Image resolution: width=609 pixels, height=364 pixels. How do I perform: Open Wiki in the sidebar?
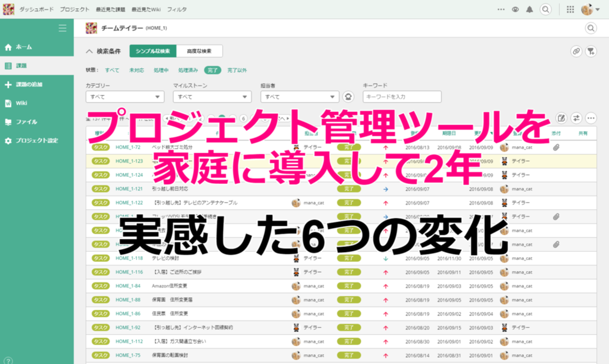click(x=22, y=103)
